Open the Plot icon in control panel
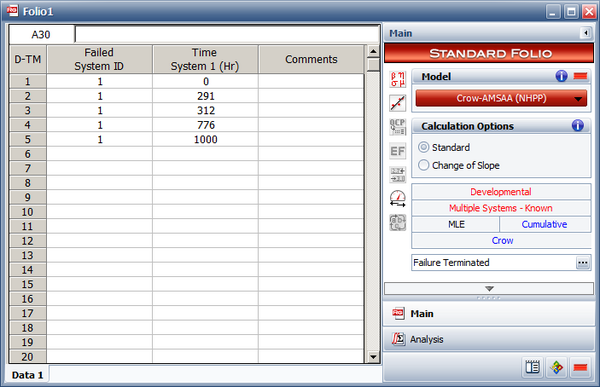This screenshot has height=387, width=600. pyautogui.click(x=398, y=103)
